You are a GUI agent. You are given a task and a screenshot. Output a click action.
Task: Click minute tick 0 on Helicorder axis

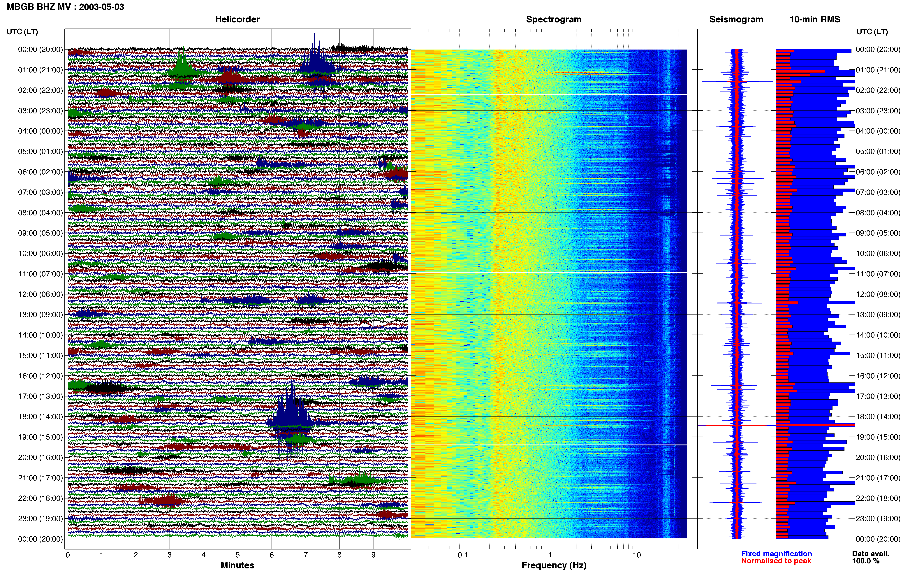click(x=68, y=555)
